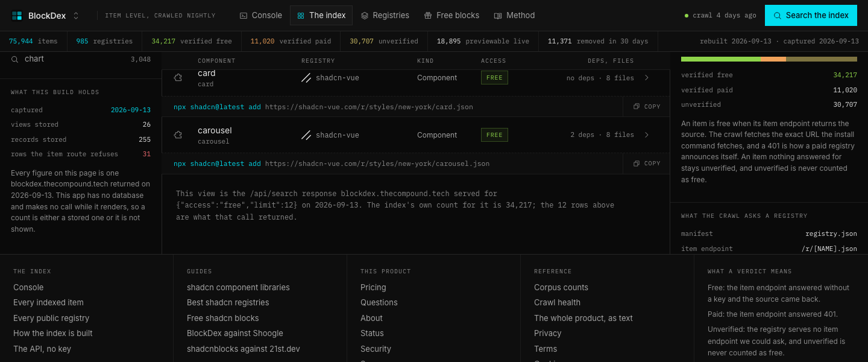Switch to The index tab
Viewport: 868px width, 362px height.
321,16
